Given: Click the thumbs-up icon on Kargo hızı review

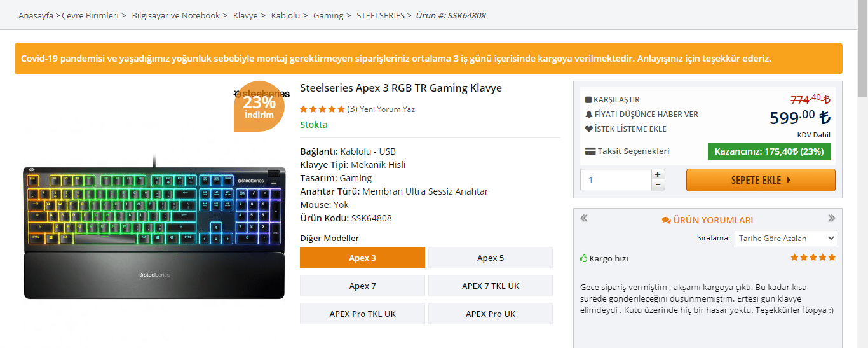Looking at the screenshot, I should click(584, 259).
